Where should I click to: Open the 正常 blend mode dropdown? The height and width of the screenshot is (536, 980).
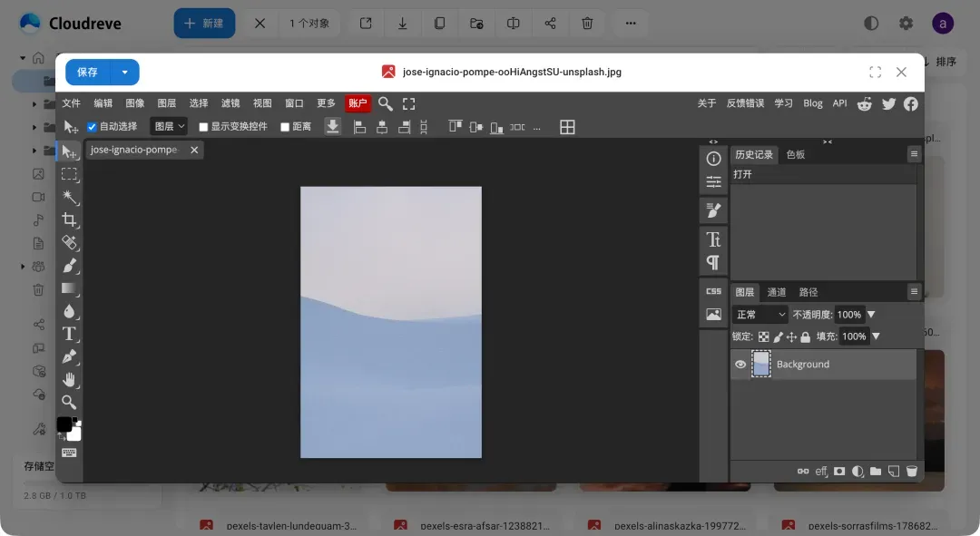760,315
